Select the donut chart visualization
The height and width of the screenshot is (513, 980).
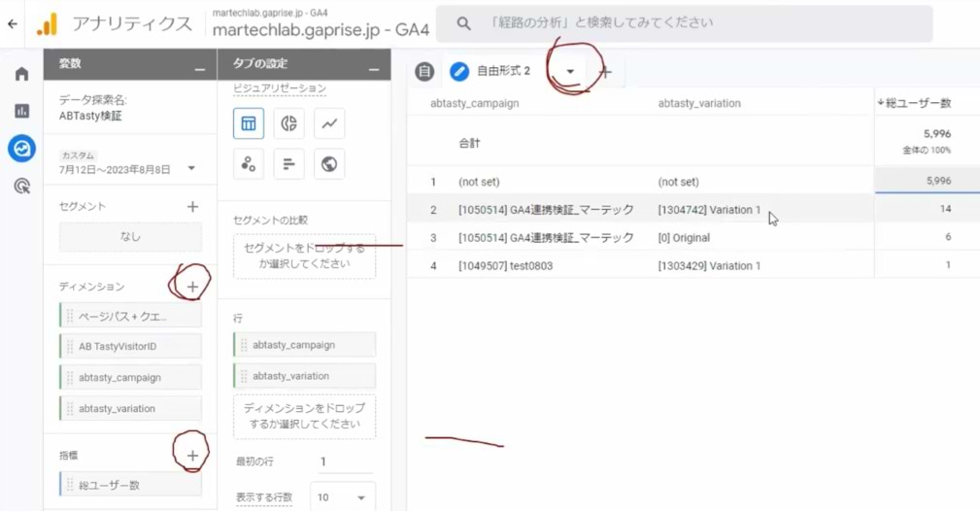coord(288,123)
